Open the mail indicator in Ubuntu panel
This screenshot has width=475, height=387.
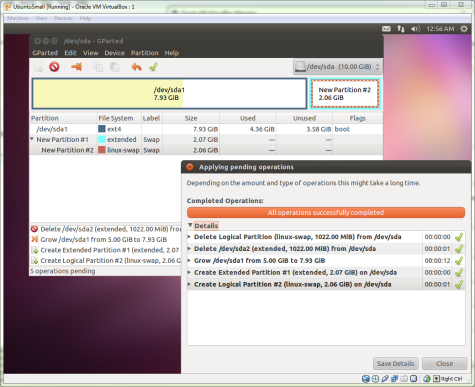386,29
